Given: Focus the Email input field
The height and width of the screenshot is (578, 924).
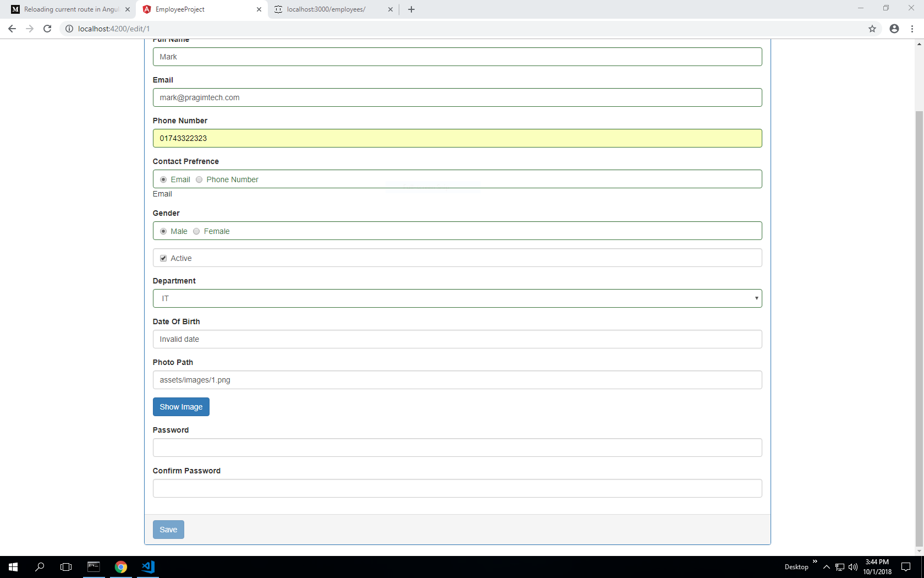Looking at the screenshot, I should pos(458,97).
